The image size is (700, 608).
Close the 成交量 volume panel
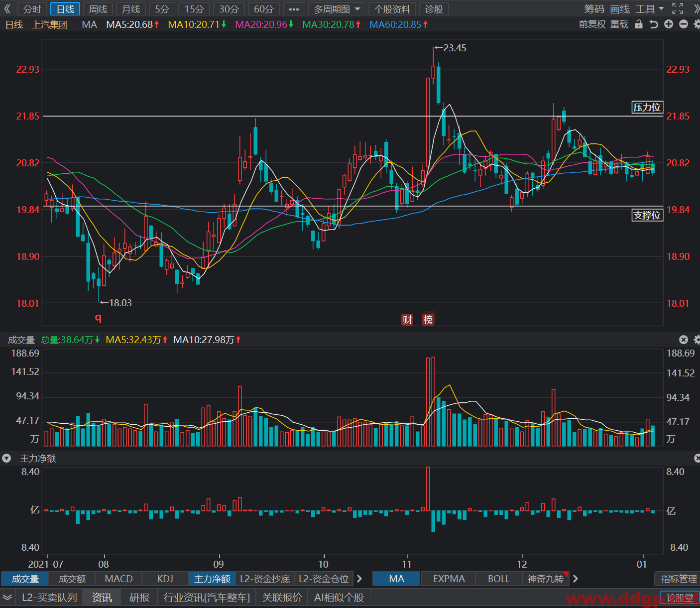684,340
